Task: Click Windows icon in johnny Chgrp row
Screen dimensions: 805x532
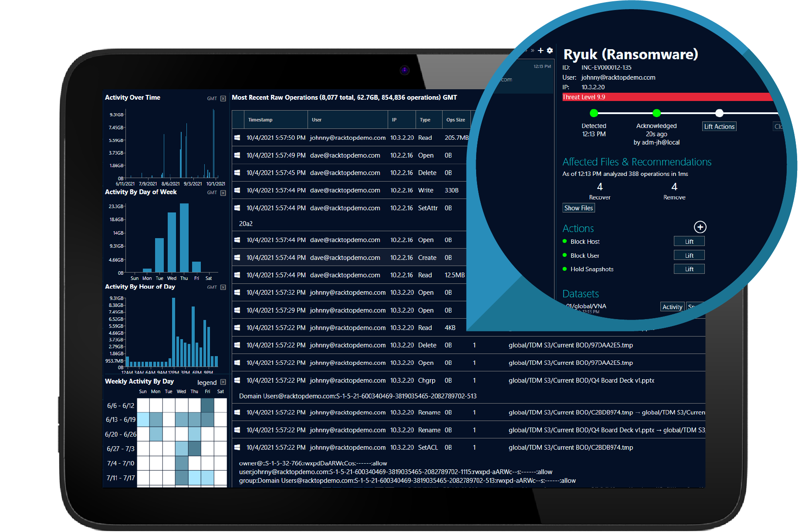Action: coord(237,380)
